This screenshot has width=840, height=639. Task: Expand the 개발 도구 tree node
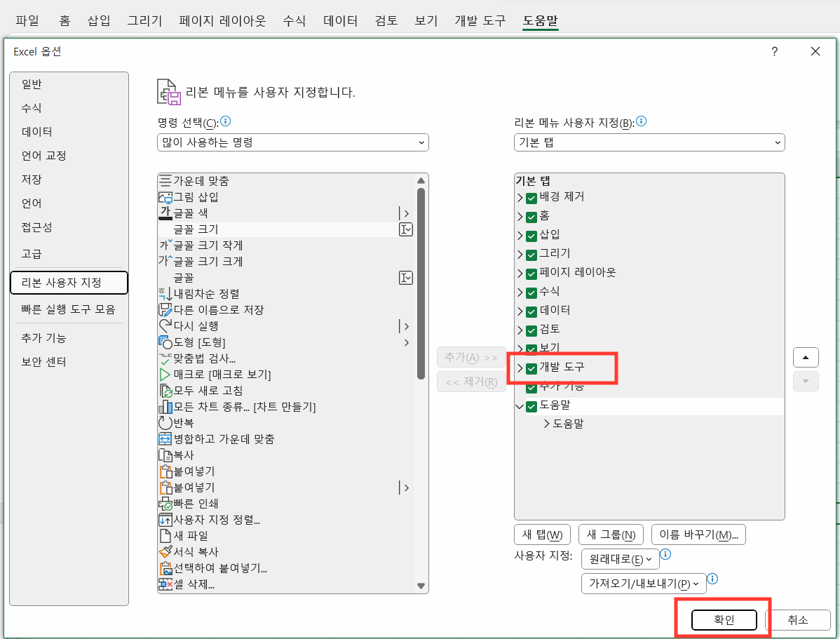[520, 368]
